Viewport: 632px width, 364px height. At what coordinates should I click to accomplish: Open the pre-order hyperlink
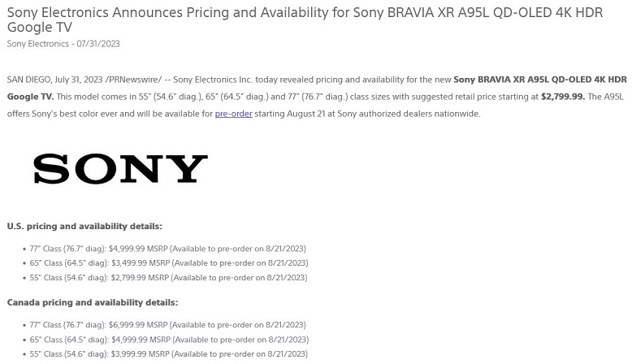click(x=233, y=114)
